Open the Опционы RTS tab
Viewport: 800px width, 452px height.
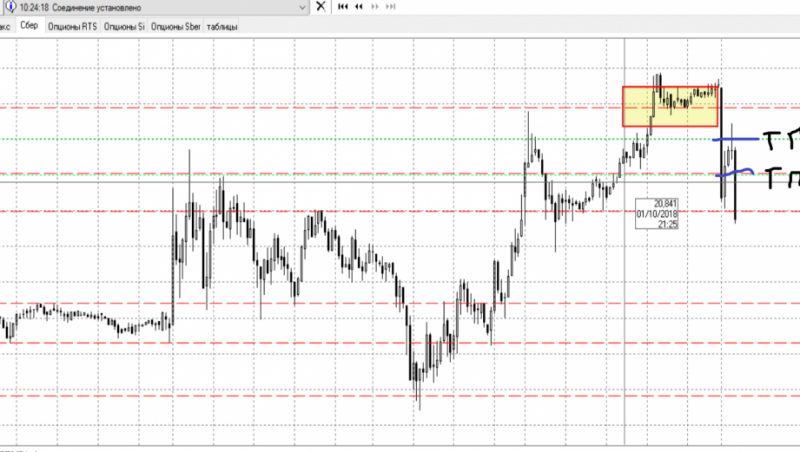[72, 27]
